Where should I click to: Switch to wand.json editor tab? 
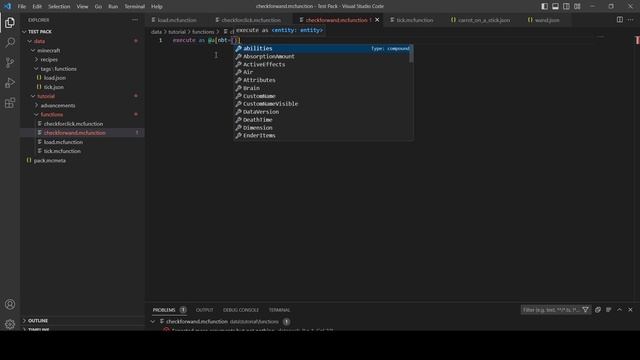(547, 20)
